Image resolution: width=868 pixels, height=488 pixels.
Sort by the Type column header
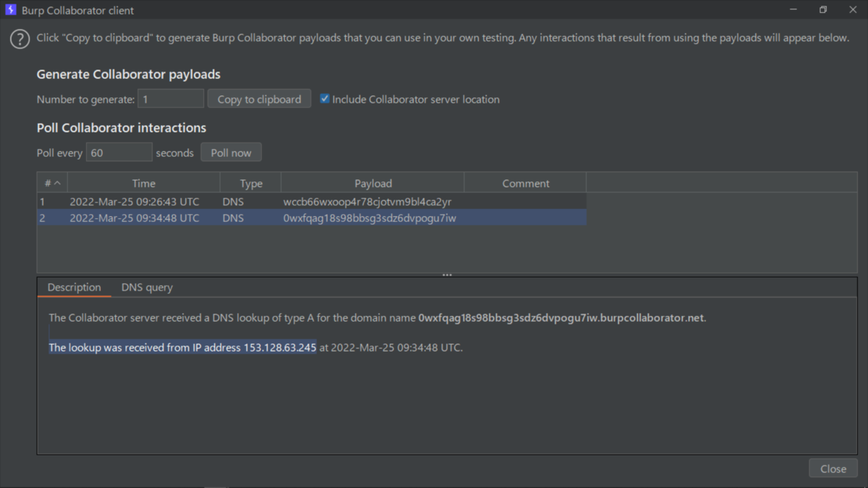point(251,183)
